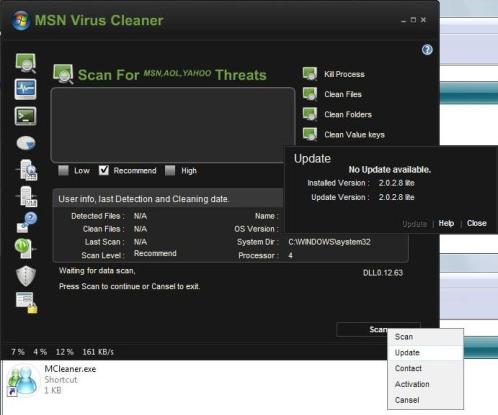Enable the Low scan level checkbox
This screenshot has height=415, width=498.
63,170
